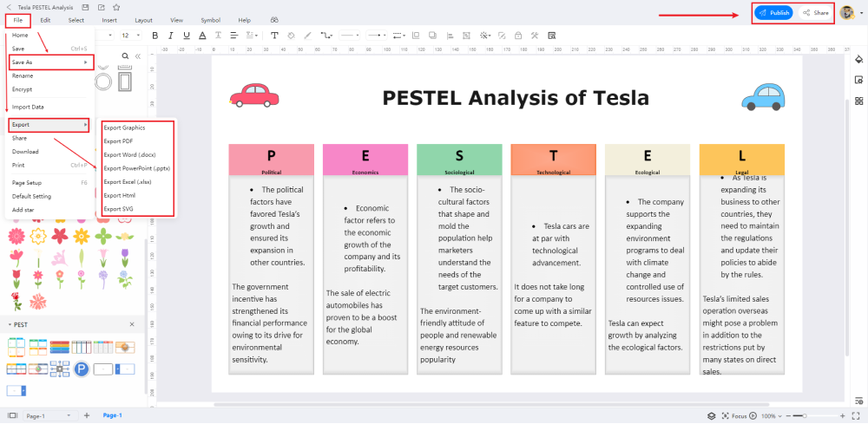Open the page list icon in status bar
This screenshot has height=424, width=868.
coord(12,415)
